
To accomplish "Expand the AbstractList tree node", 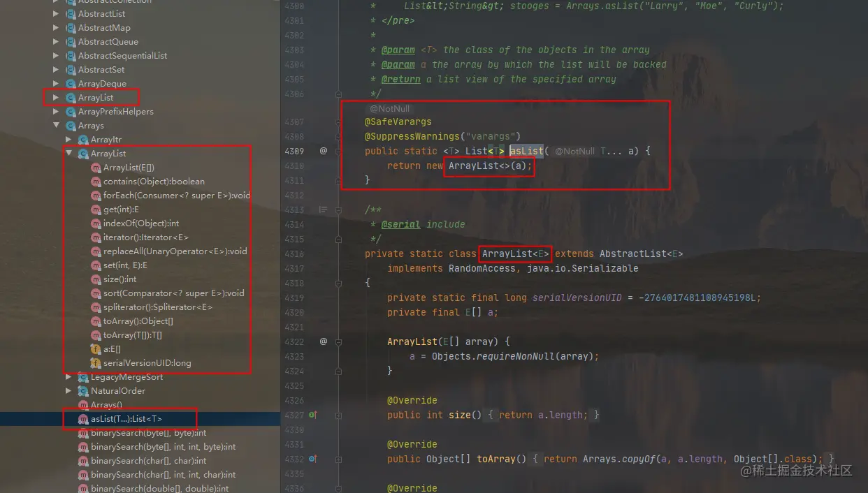I will tap(57, 14).
